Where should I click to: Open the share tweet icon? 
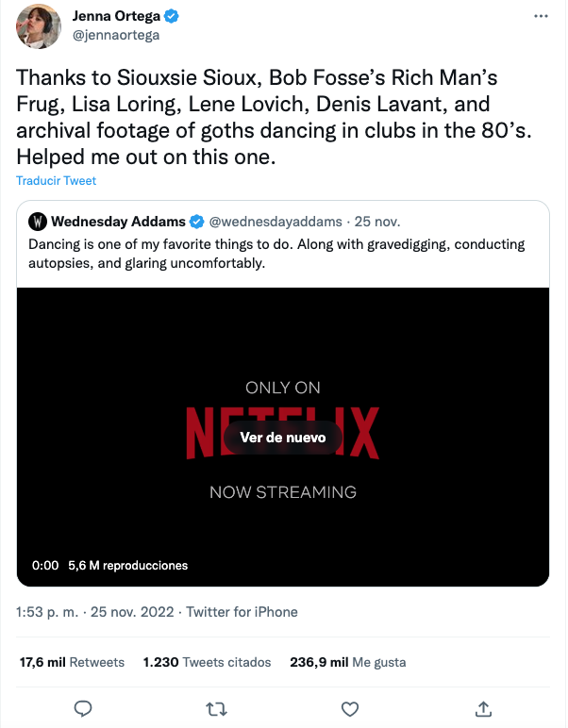[482, 708]
